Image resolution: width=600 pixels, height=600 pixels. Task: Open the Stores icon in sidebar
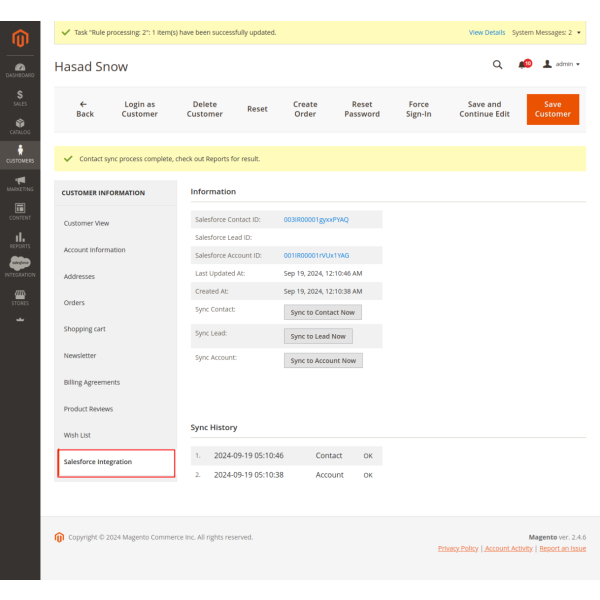20,296
